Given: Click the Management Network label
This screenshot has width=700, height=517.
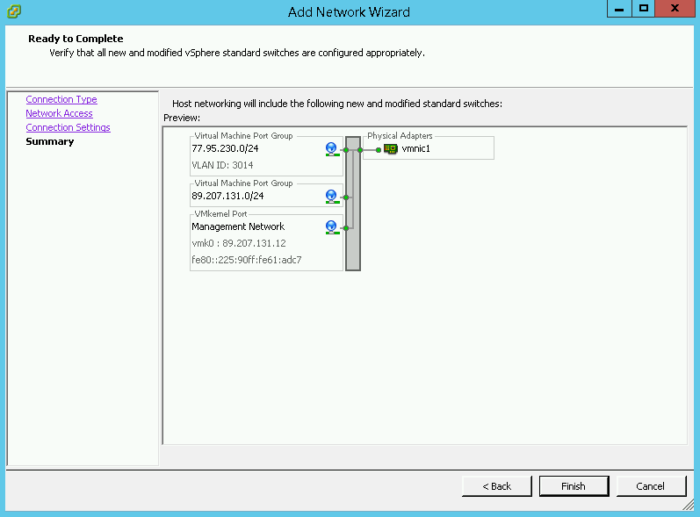Looking at the screenshot, I should [238, 227].
